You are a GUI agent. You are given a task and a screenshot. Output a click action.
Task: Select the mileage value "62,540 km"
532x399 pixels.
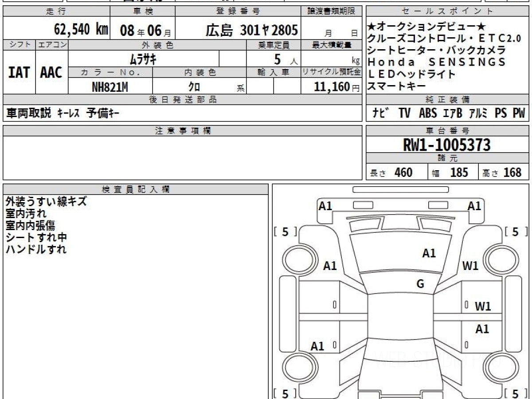81,30
